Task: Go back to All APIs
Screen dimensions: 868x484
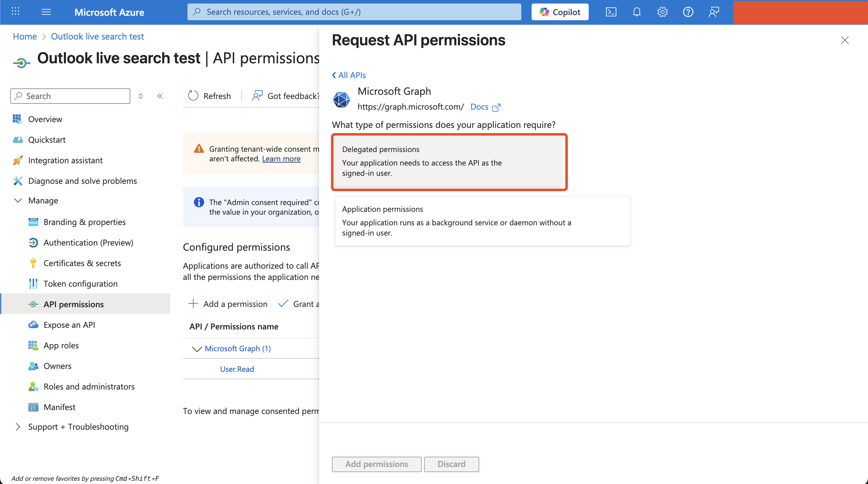Action: 349,75
